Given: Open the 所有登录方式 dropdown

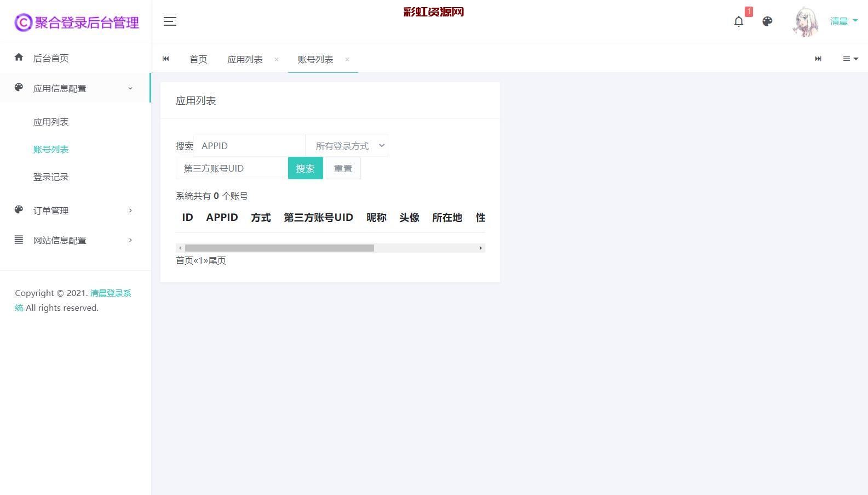Looking at the screenshot, I should [x=347, y=146].
